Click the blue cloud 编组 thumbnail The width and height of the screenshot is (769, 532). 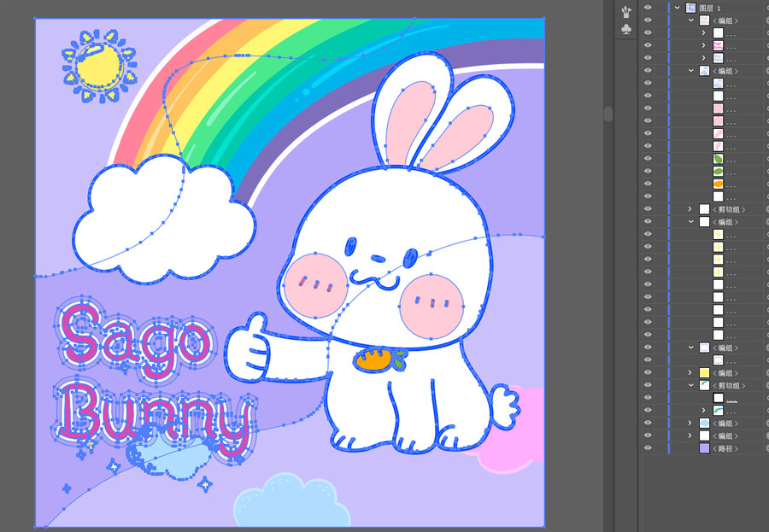pos(704,424)
